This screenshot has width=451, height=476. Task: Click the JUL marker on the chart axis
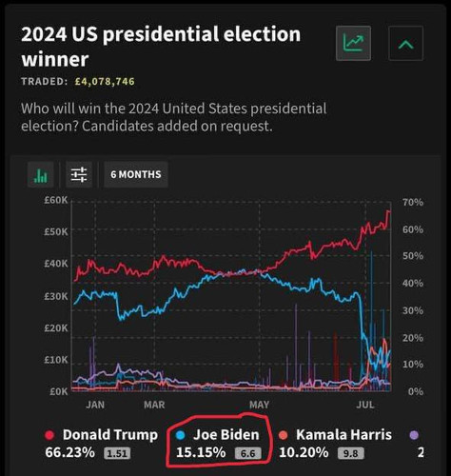(x=365, y=405)
